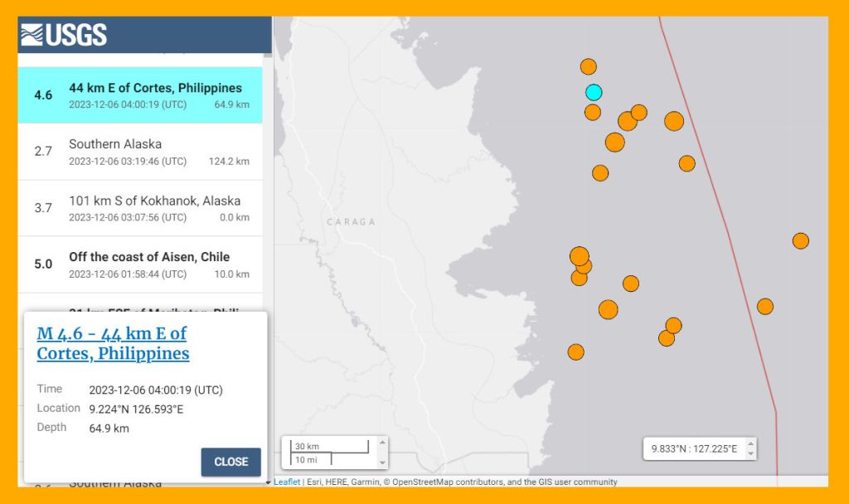Open the Leaflet attribution link
849x504 pixels.
(x=287, y=482)
